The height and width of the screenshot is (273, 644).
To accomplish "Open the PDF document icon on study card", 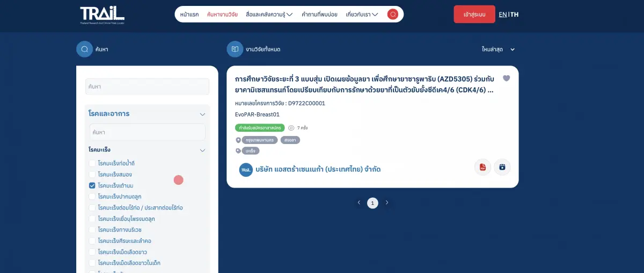I will click(482, 167).
